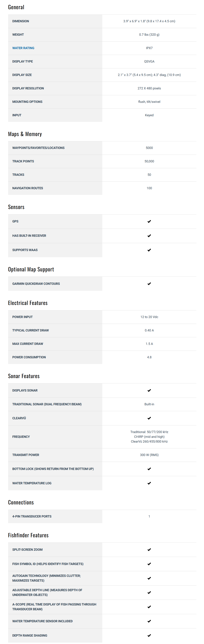Click the IPX7 water rating value

149,48
